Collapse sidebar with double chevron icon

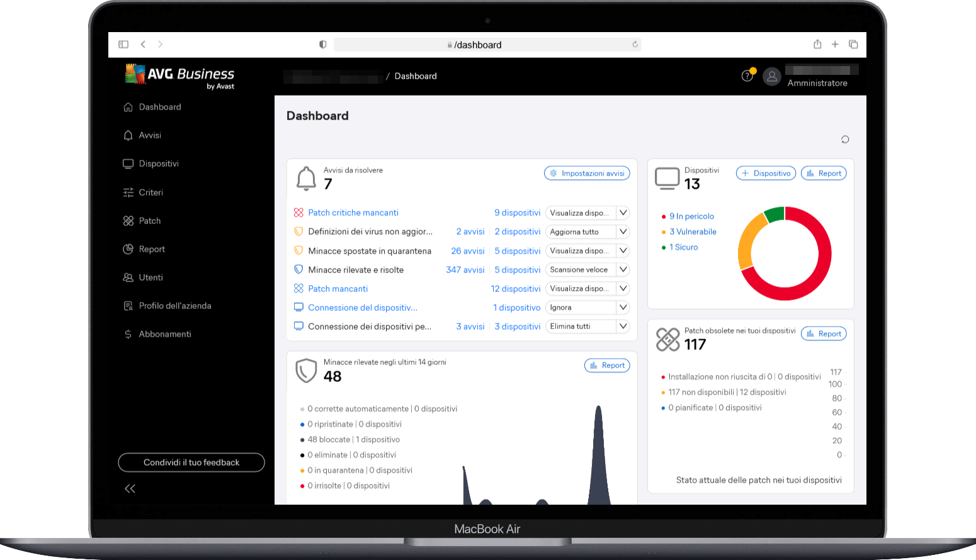pos(130,488)
